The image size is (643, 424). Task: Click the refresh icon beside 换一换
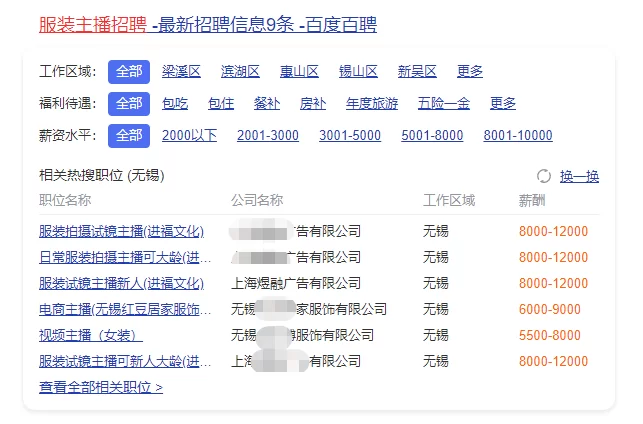coord(544,176)
